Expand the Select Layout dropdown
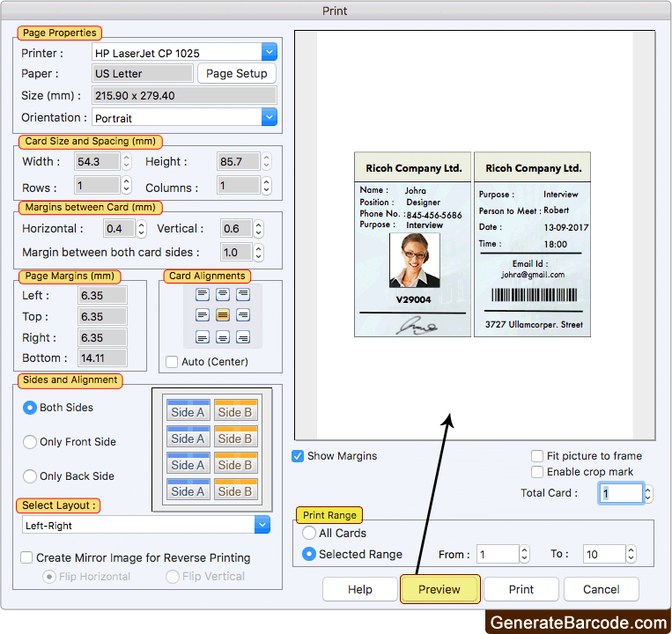 coord(262,524)
